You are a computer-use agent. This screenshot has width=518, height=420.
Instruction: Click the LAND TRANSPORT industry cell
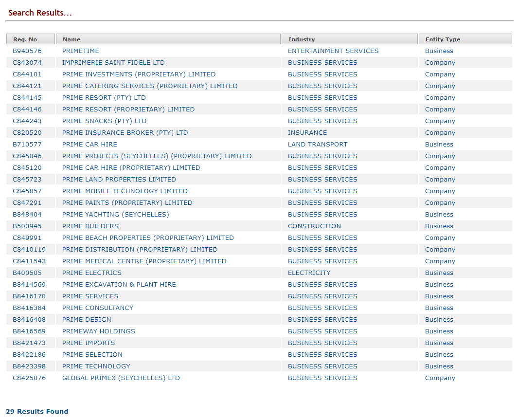(318, 145)
